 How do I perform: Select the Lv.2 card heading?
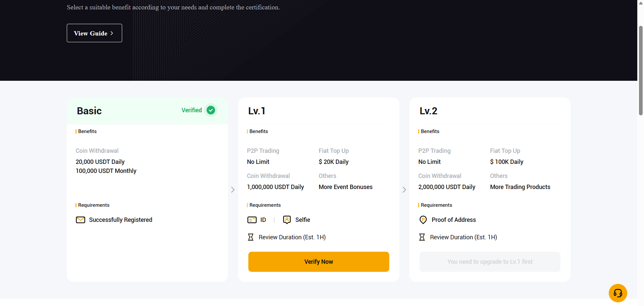429,111
